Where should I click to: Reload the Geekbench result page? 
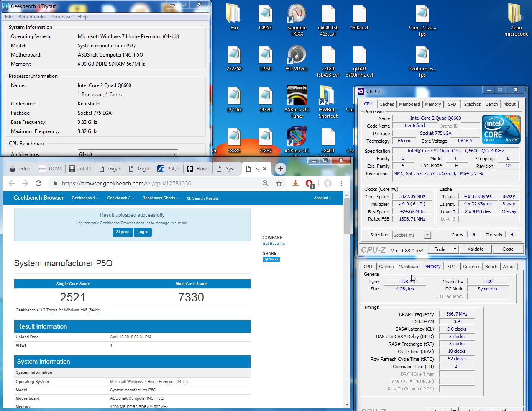pyautogui.click(x=38, y=183)
